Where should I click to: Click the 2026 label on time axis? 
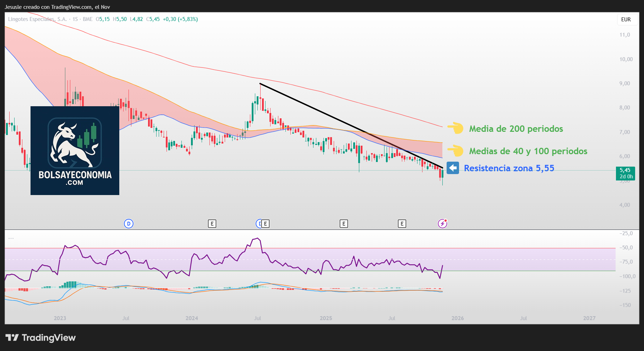(458, 318)
